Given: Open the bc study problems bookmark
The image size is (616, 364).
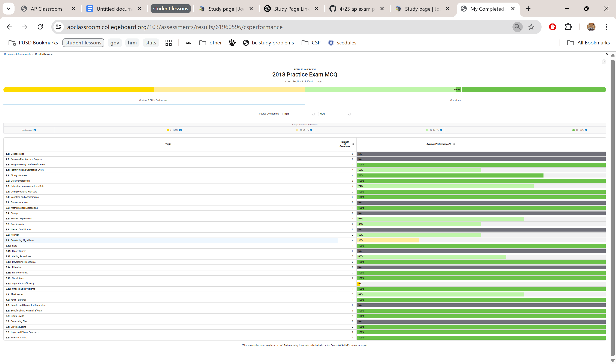Looking at the screenshot, I should coord(268,43).
